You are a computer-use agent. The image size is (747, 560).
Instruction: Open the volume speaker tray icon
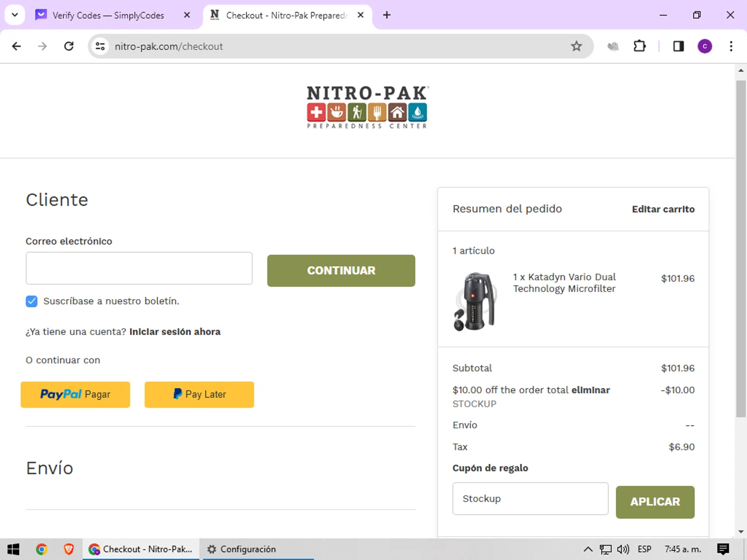coord(623,549)
